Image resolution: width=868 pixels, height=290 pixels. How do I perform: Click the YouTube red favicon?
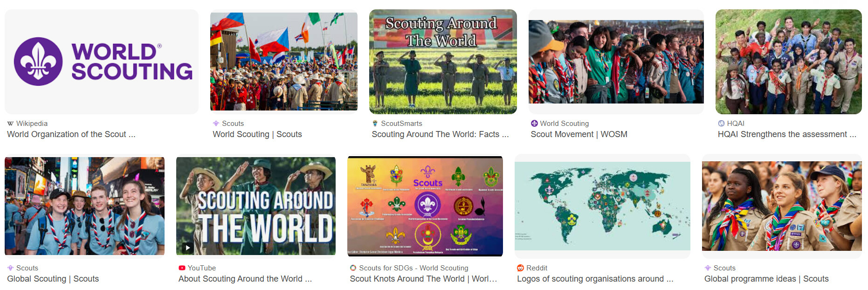[x=182, y=268]
